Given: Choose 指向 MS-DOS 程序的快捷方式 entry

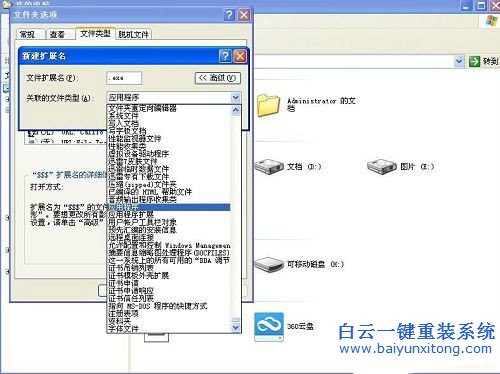Looking at the screenshot, I should coord(169,306).
